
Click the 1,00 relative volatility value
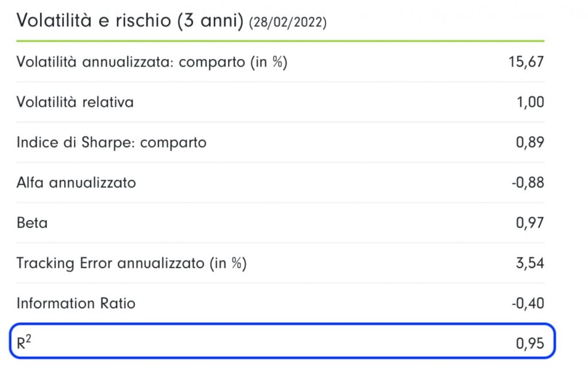click(529, 102)
